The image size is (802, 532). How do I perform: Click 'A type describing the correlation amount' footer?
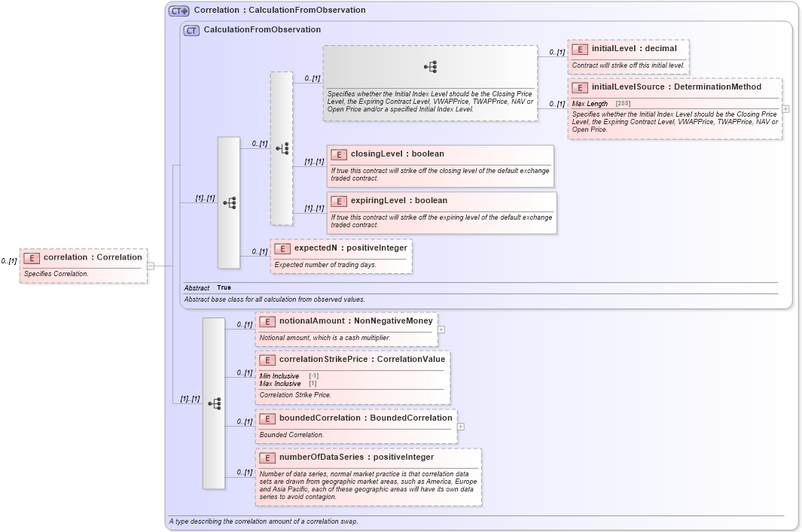[x=264, y=521]
